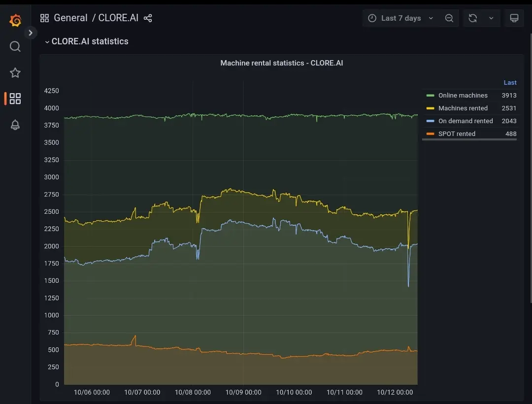Click the 2043 On demand rented value
This screenshot has height=404, width=532.
click(509, 121)
